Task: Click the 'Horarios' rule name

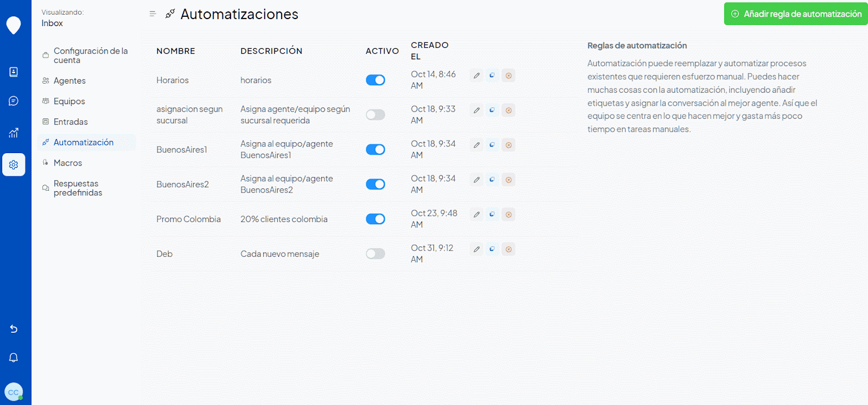Action: 173,80
